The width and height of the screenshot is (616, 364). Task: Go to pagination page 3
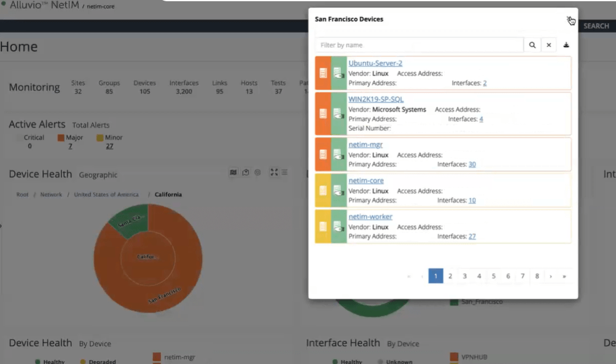pyautogui.click(x=465, y=276)
